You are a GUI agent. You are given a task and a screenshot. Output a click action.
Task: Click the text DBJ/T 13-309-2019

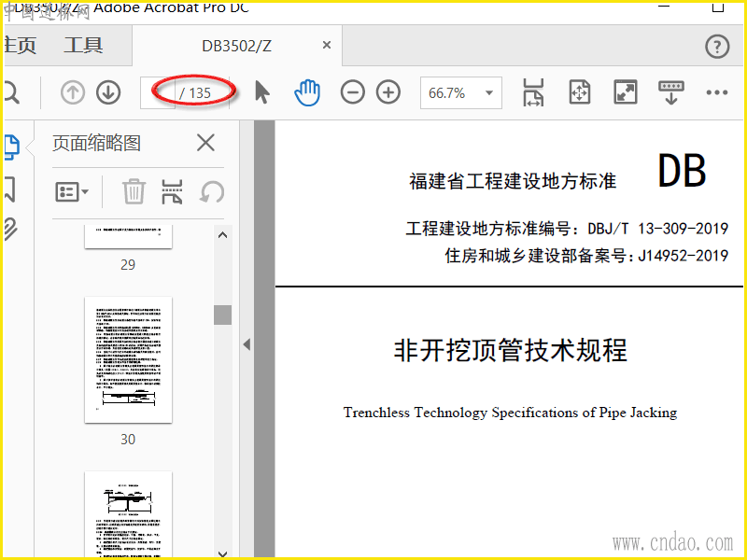pos(657,229)
